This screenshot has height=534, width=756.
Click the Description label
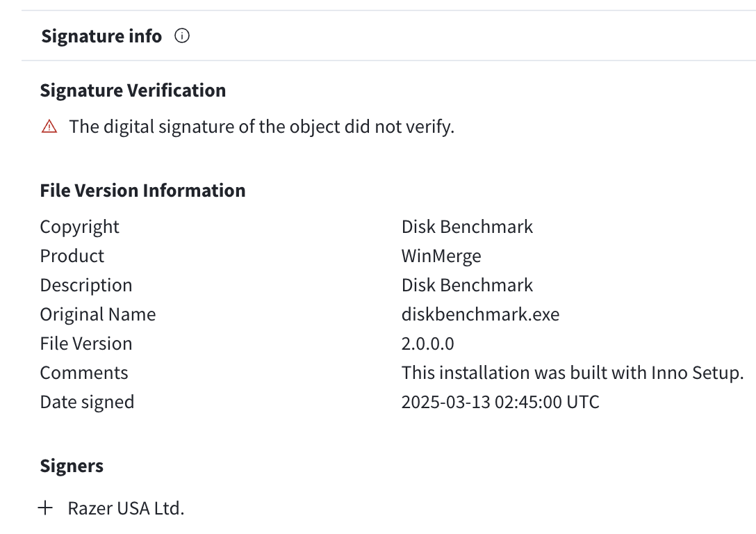[86, 286]
